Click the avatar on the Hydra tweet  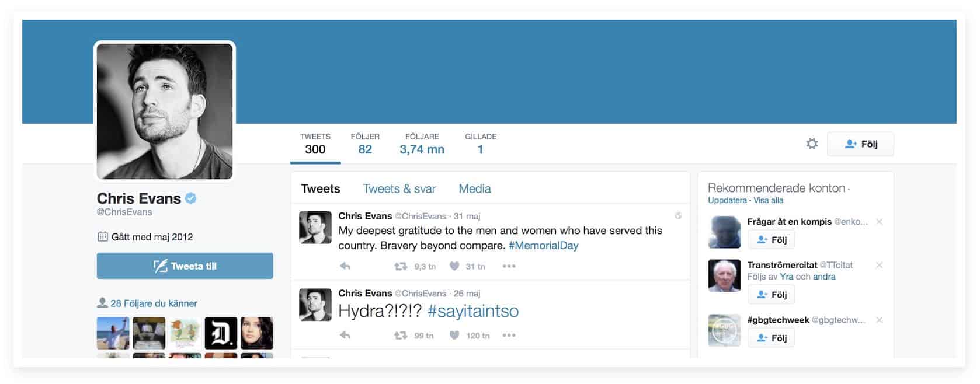coord(315,305)
